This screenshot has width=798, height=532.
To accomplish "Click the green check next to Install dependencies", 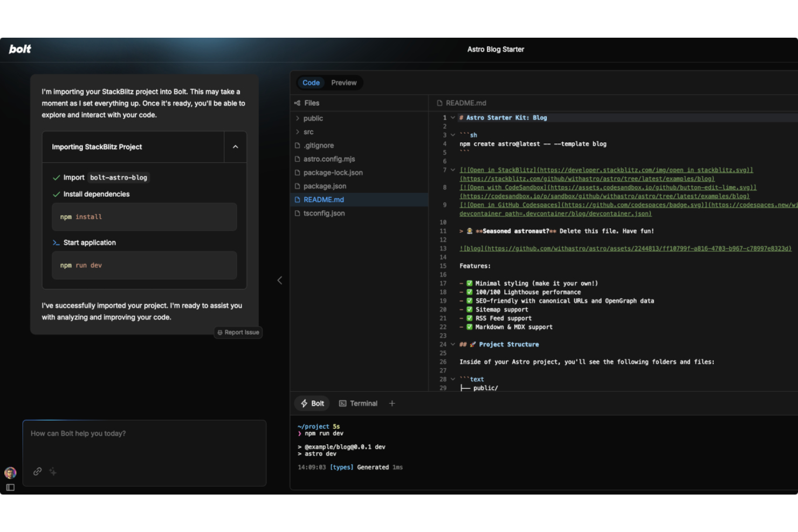I will click(56, 194).
